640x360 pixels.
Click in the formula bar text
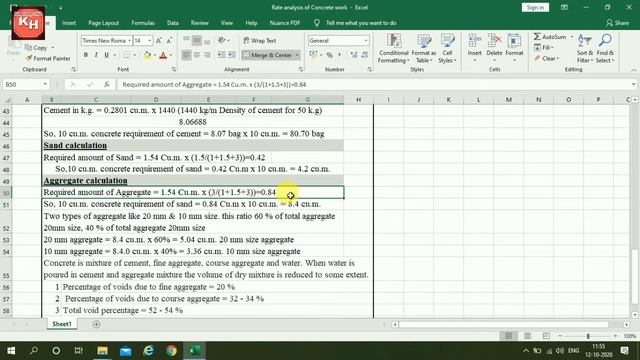point(214,84)
